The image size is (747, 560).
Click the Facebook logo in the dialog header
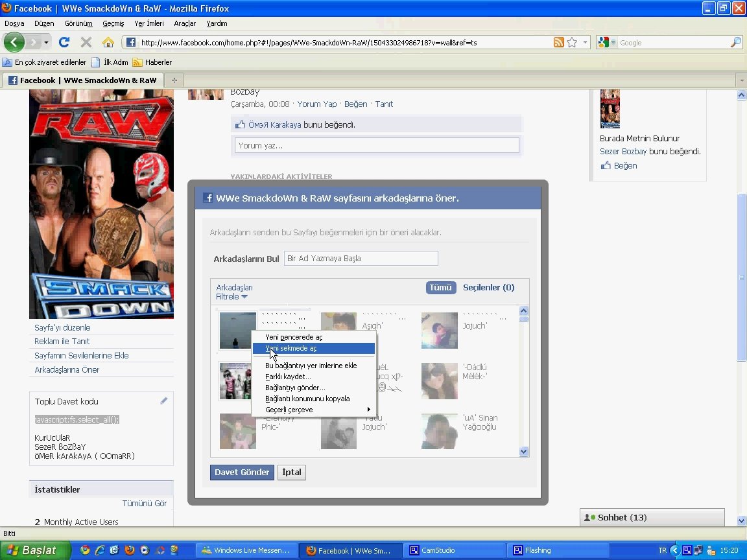(207, 198)
